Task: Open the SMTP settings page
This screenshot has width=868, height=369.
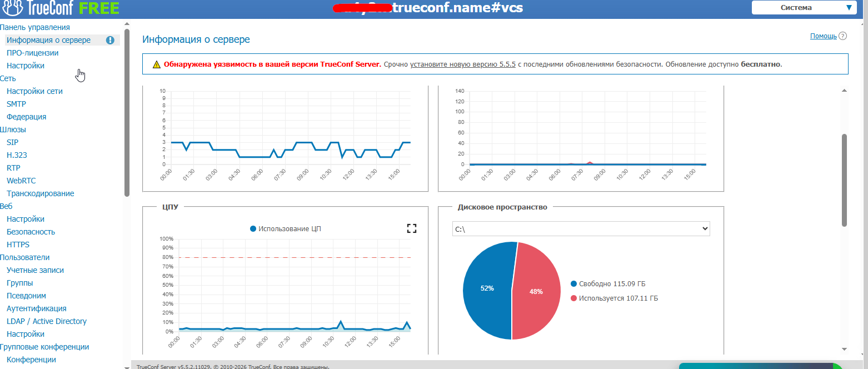Action: coord(16,104)
